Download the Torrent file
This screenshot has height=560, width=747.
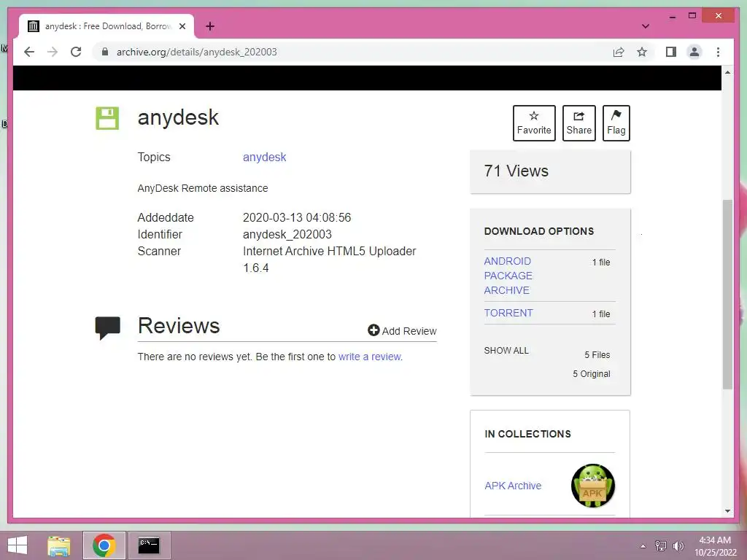point(508,313)
